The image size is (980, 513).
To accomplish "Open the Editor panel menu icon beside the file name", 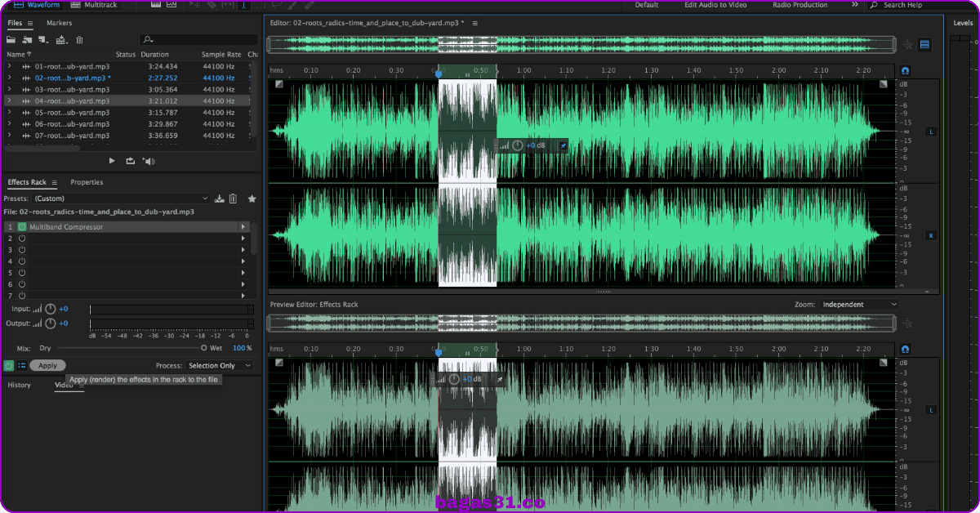I will point(475,23).
